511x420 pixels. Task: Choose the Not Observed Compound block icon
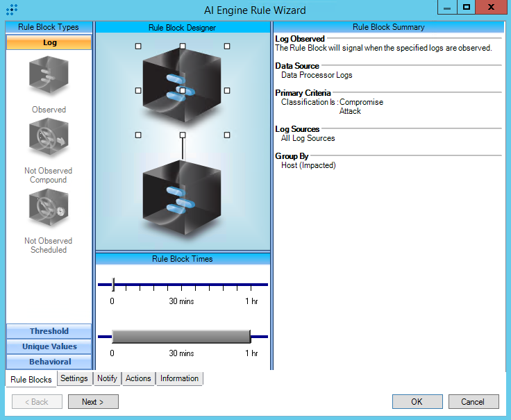tap(49, 139)
